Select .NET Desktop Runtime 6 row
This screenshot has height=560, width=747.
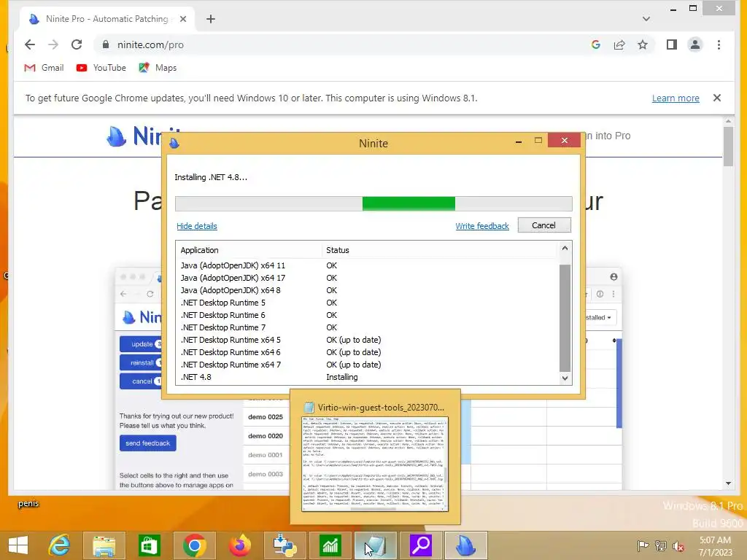(367, 315)
